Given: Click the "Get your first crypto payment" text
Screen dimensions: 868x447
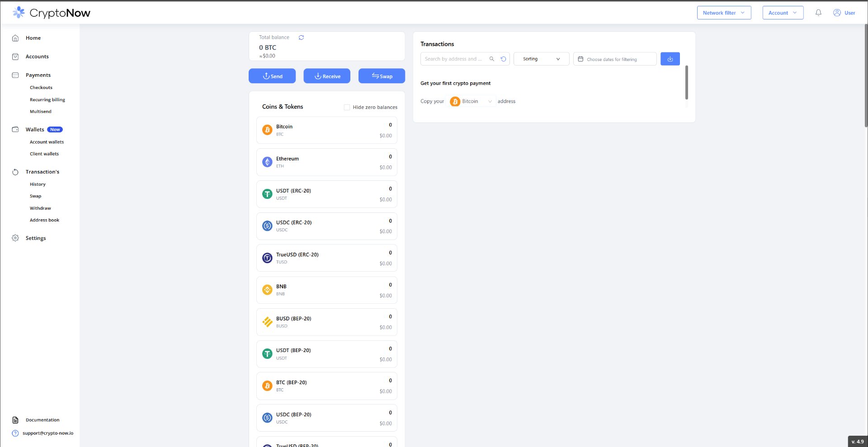Looking at the screenshot, I should (x=455, y=83).
